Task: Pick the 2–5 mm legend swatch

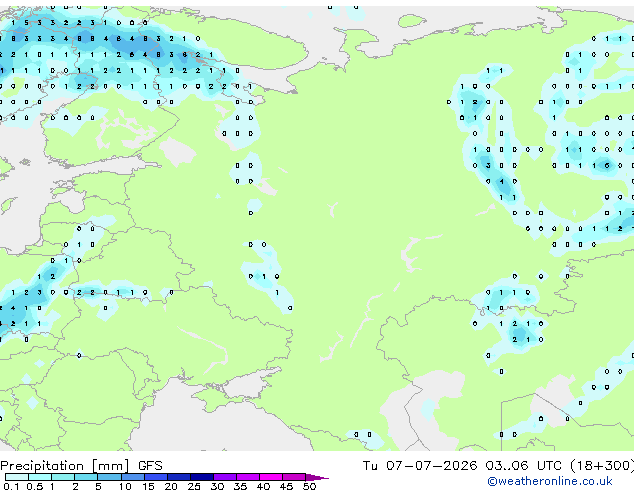Action: click(x=86, y=477)
